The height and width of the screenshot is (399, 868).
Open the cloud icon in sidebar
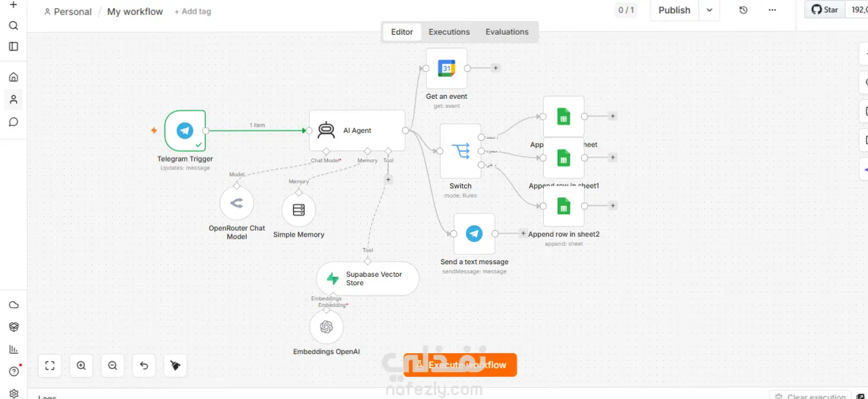tap(13, 305)
